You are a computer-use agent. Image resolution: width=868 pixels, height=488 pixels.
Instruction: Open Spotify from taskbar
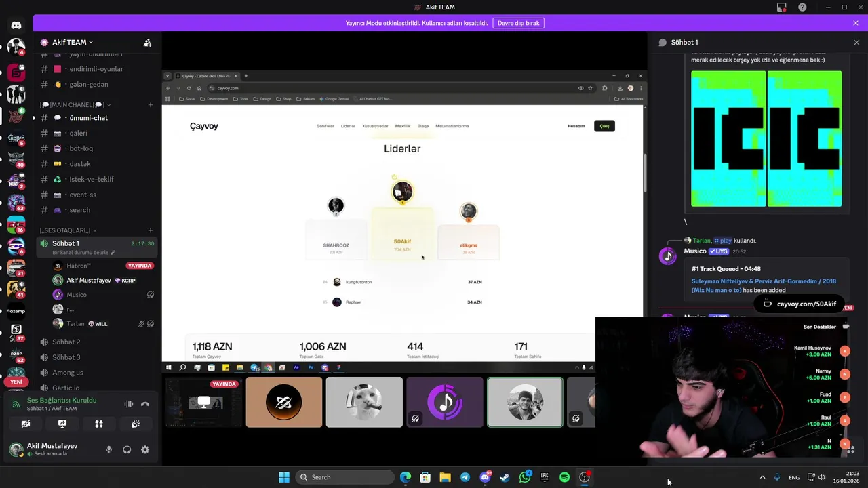coord(564,477)
